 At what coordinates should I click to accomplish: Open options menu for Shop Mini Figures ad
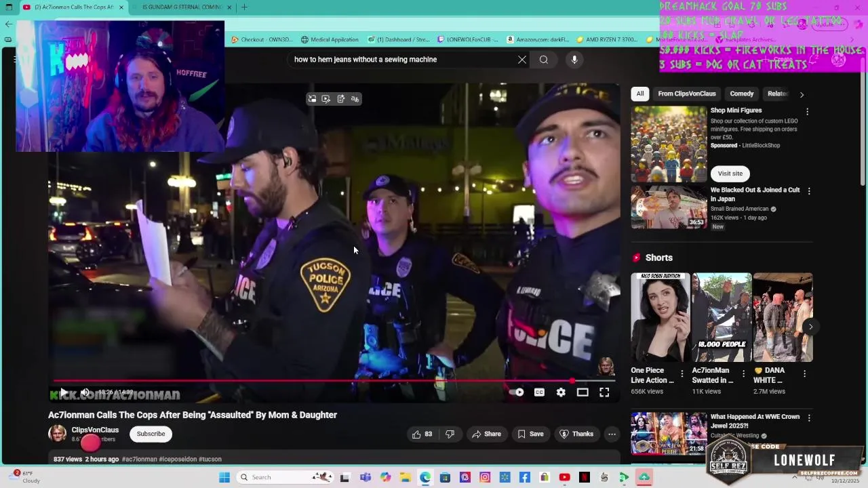click(807, 111)
